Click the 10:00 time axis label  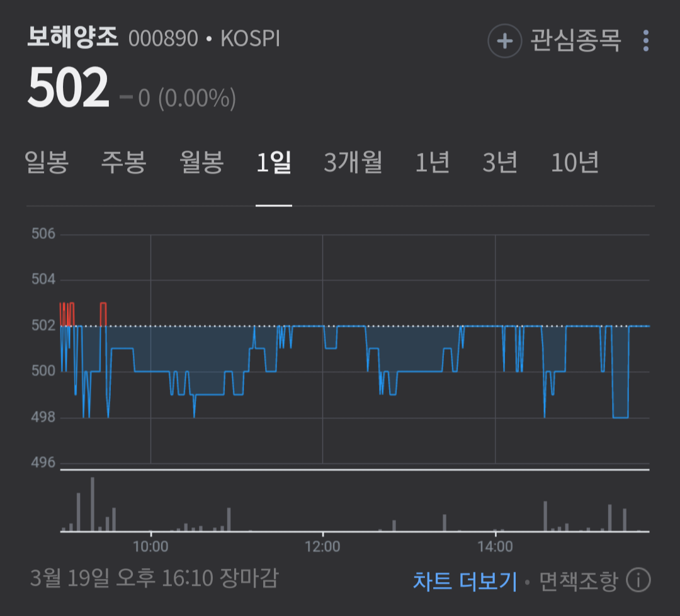click(x=150, y=546)
